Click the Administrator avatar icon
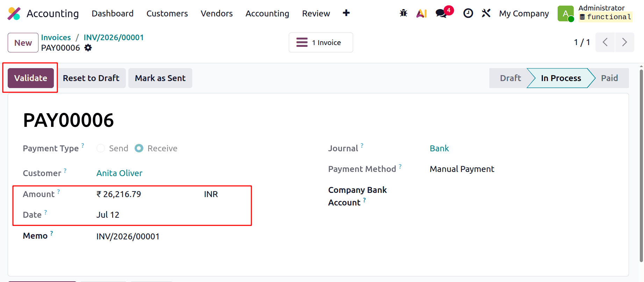 click(x=565, y=14)
